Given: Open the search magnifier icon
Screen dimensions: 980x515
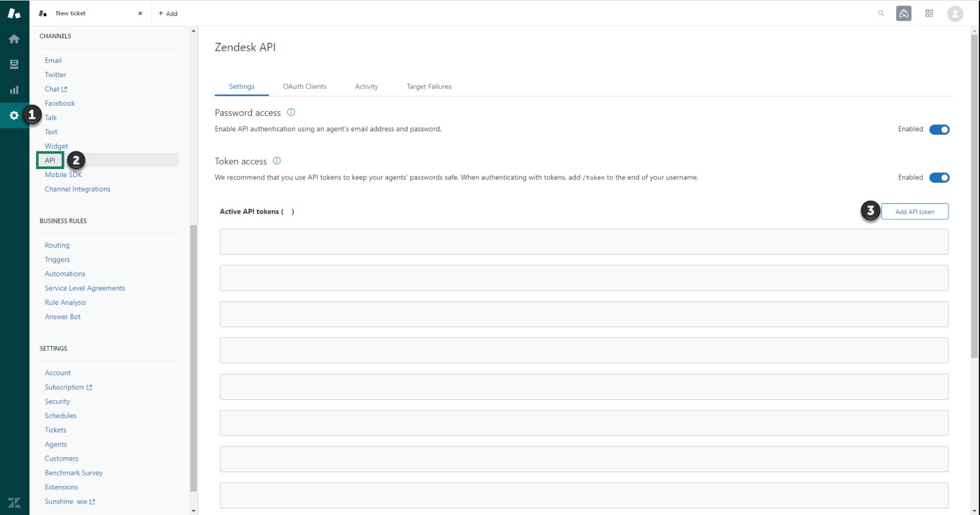Looking at the screenshot, I should pyautogui.click(x=881, y=13).
